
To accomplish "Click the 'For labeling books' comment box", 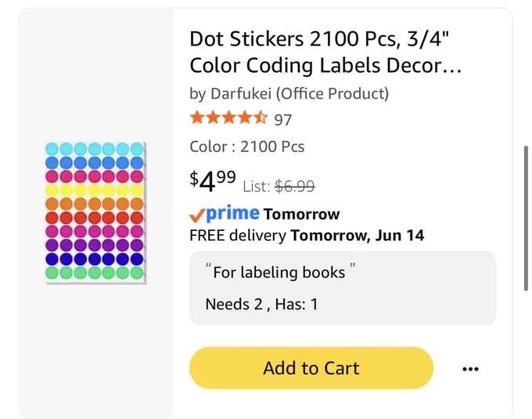I will [343, 288].
